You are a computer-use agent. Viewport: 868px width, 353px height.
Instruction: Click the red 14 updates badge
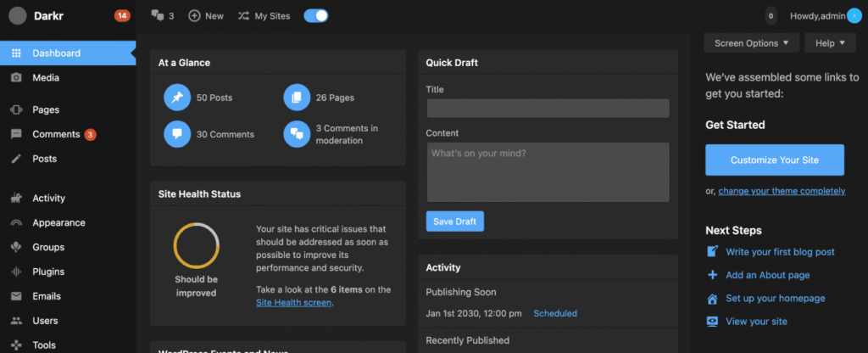point(122,15)
